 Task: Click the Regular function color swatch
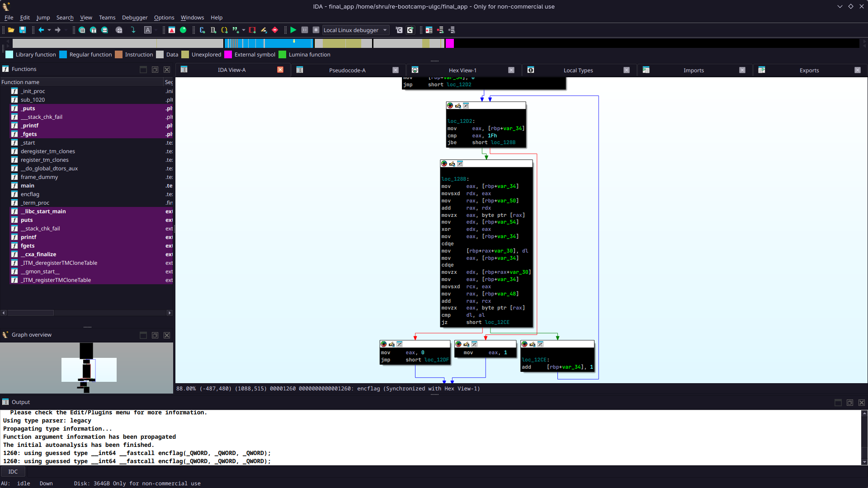coord(63,55)
